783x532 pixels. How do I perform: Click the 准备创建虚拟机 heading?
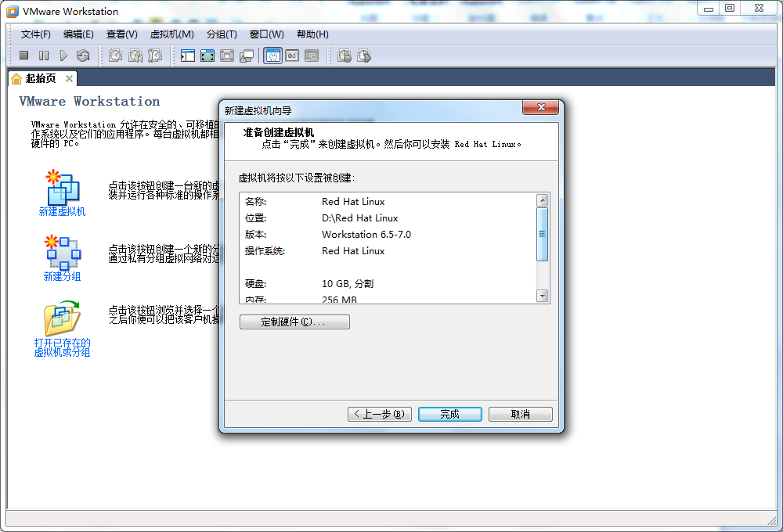click(x=278, y=133)
